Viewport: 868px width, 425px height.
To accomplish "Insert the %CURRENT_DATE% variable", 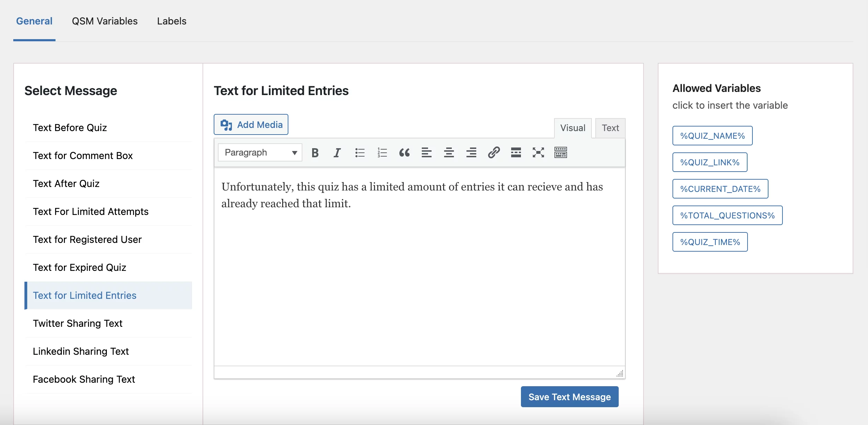I will [x=720, y=189].
